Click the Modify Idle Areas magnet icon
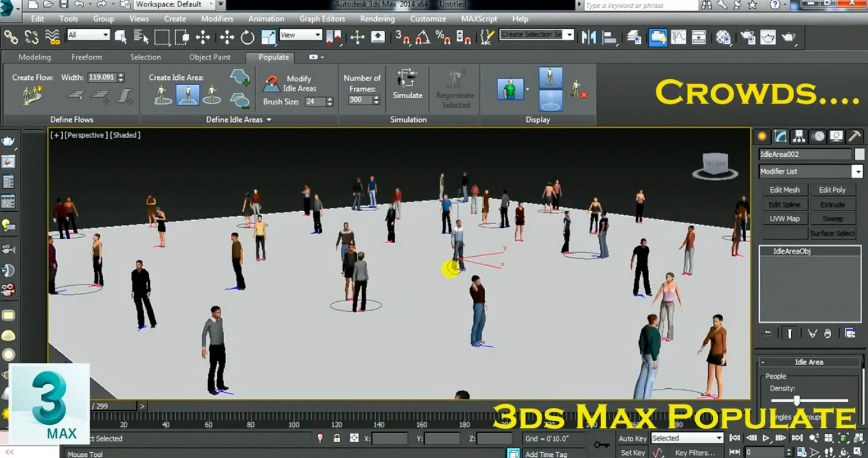Screen dimensions: 868x458 [271, 83]
